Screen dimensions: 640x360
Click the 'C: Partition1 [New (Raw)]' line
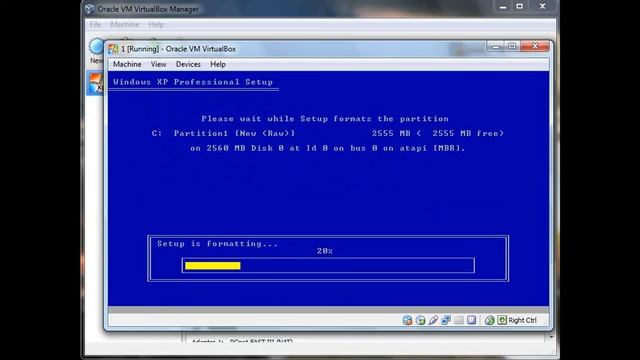223,133
